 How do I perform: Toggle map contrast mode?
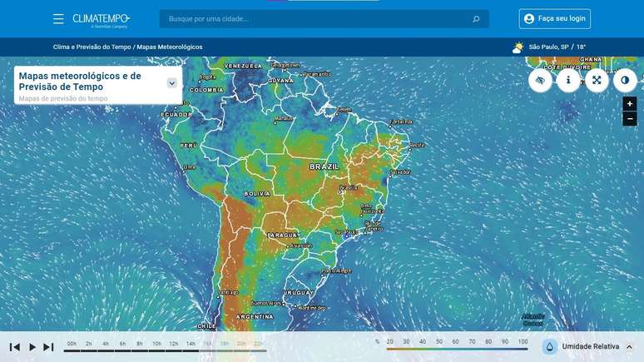pos(625,80)
